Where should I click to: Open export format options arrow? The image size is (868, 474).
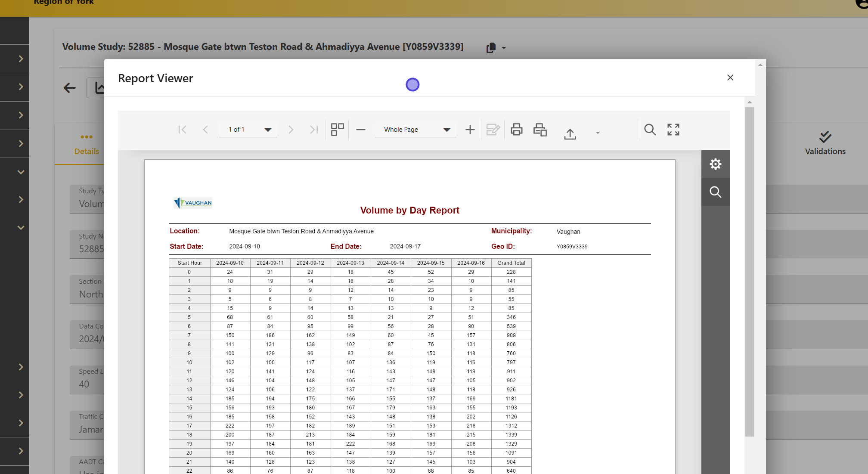click(x=598, y=133)
